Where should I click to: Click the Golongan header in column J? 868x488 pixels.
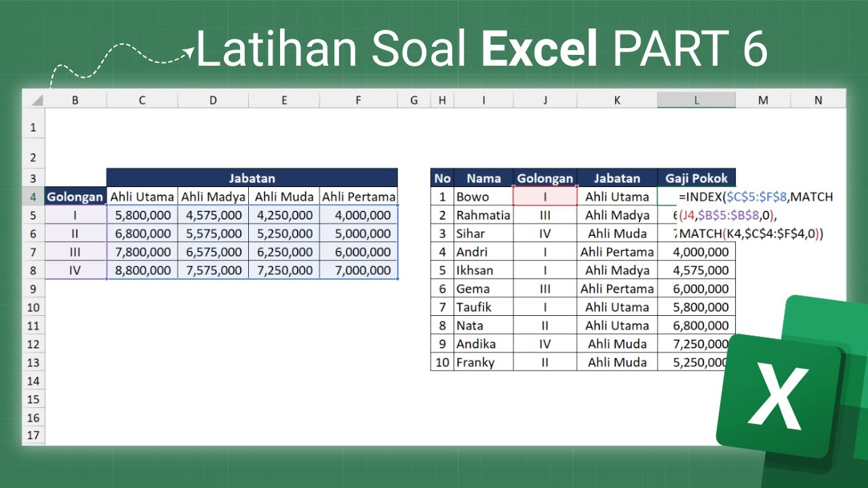[x=545, y=178]
